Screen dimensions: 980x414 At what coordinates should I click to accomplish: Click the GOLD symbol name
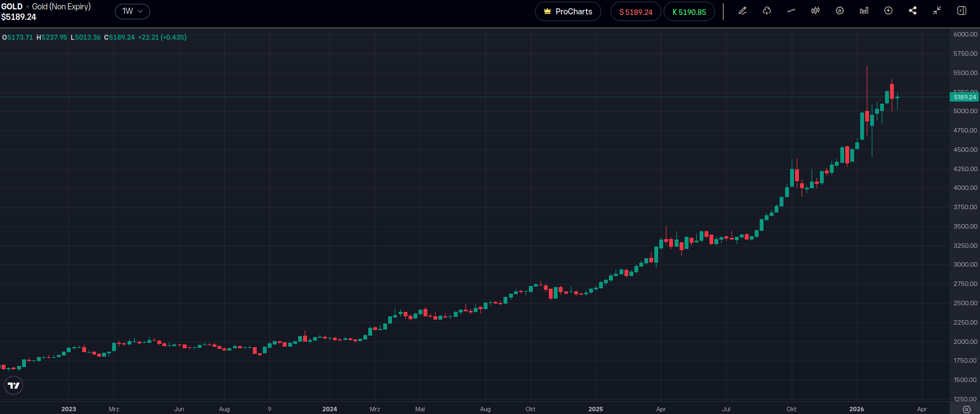(x=12, y=7)
